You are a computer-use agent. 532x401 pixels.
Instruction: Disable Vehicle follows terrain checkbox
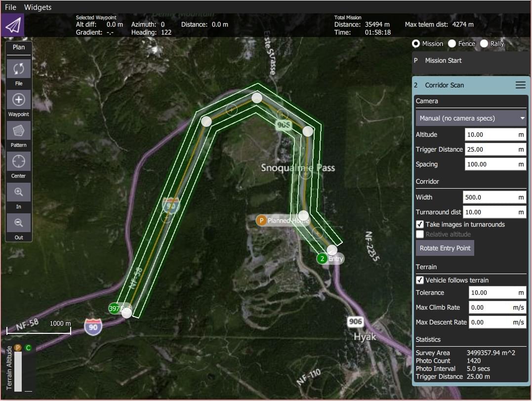click(420, 280)
